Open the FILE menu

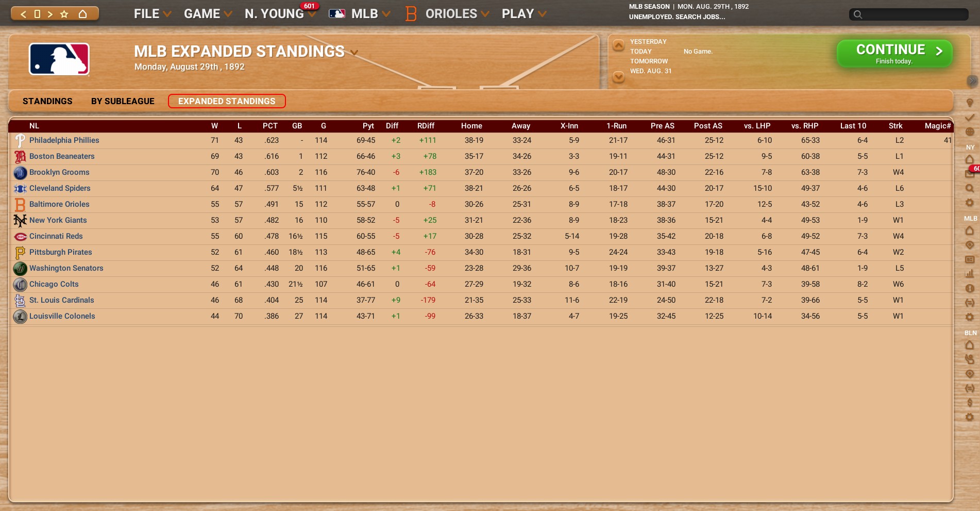152,14
